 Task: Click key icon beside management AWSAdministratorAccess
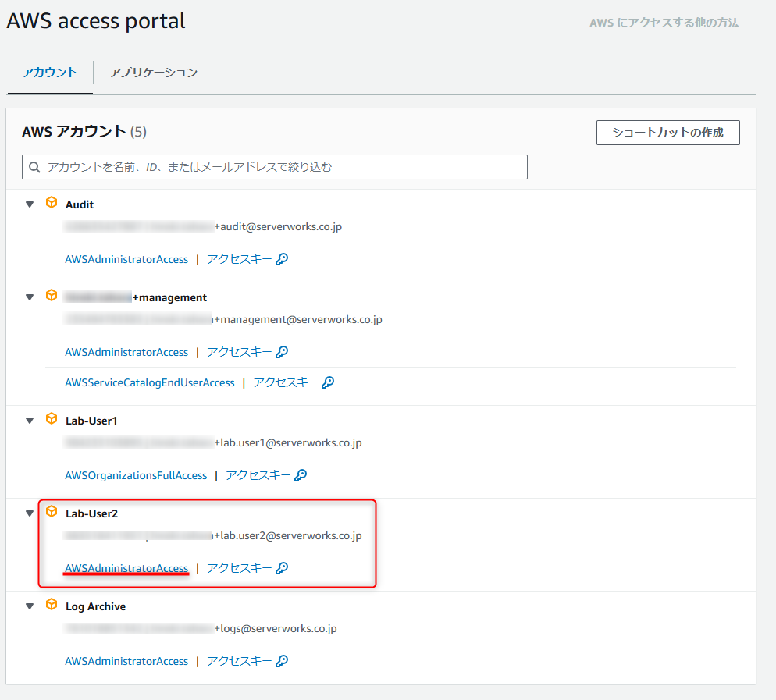coord(282,352)
